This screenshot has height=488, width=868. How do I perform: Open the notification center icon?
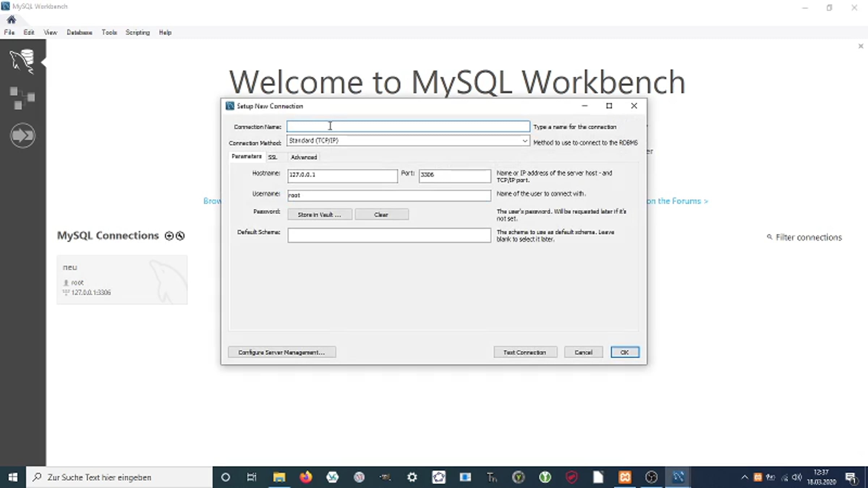coord(851,478)
